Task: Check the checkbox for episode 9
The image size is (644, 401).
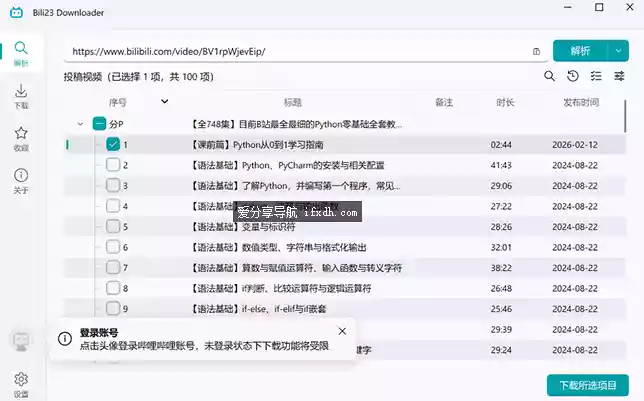Action: tap(113, 309)
